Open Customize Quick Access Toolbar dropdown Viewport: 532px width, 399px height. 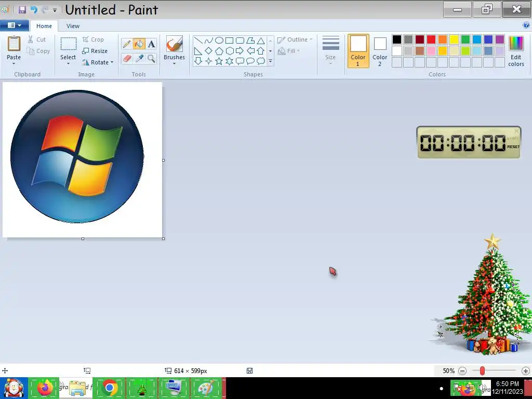point(55,10)
